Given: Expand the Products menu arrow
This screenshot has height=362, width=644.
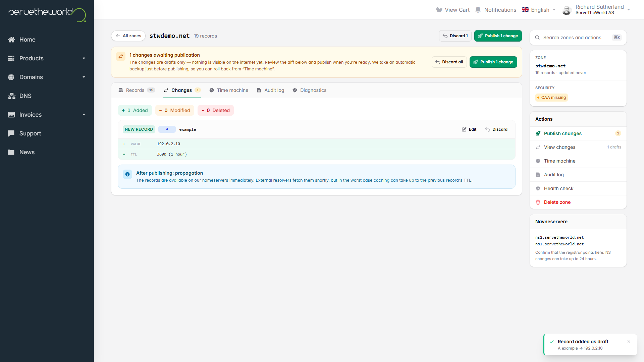Looking at the screenshot, I should click(x=84, y=58).
